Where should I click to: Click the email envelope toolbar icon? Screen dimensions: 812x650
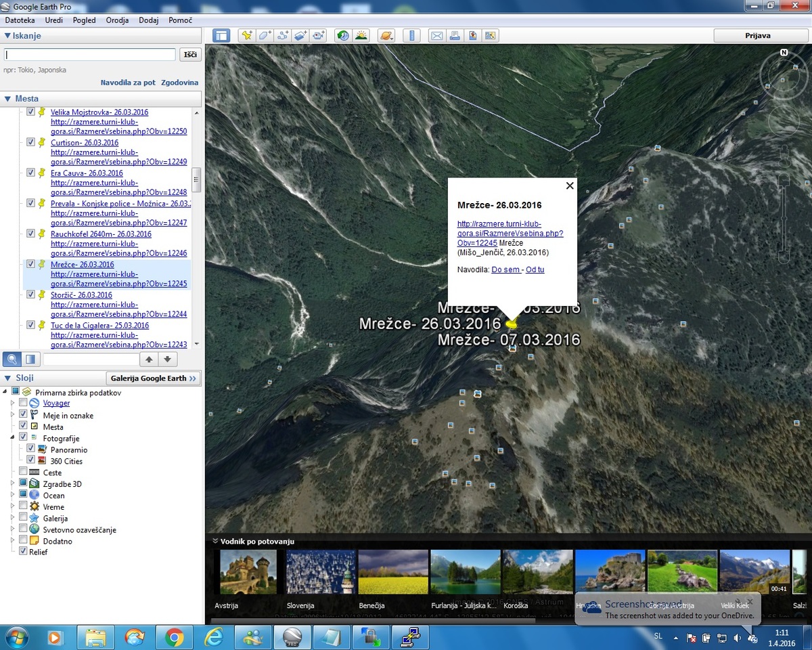(x=437, y=36)
